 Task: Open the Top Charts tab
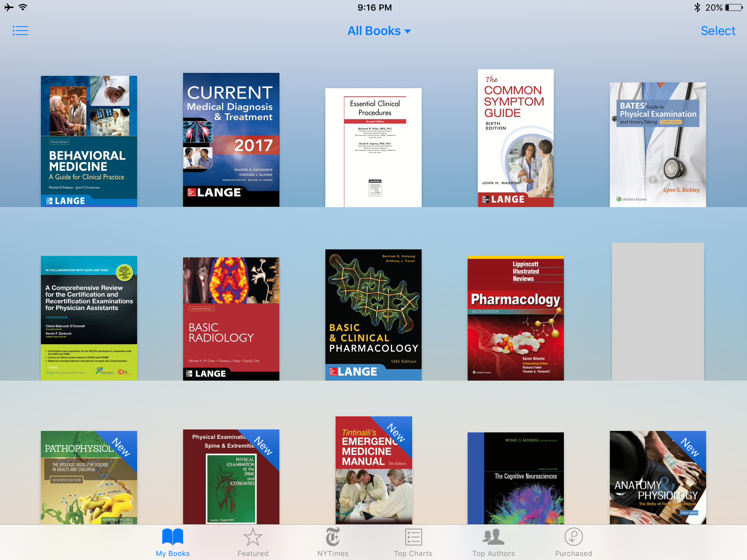tap(413, 542)
